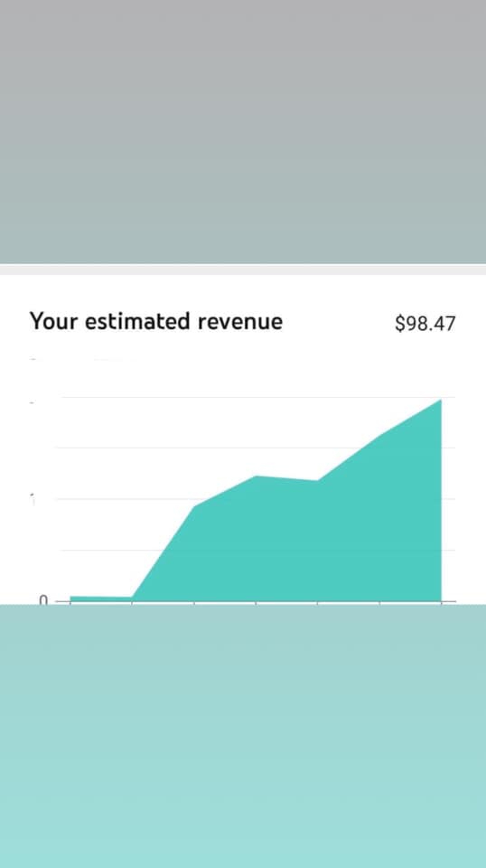The image size is (486, 868).
Task: Tap the "Your estimated revenue" heading
Action: [x=156, y=322]
